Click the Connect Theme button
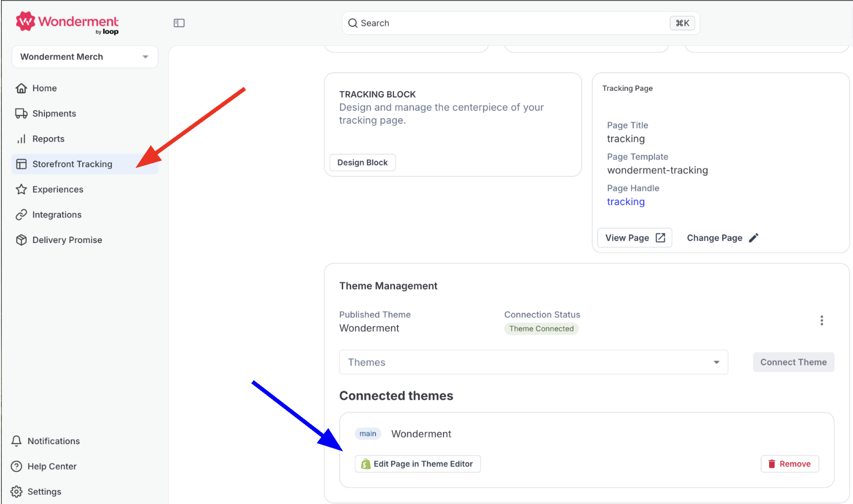The width and height of the screenshot is (853, 504). [794, 362]
